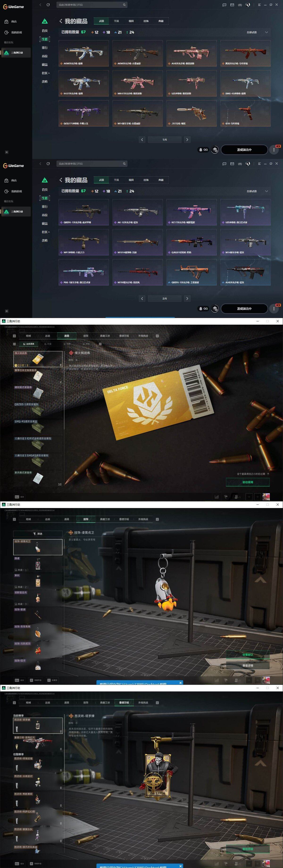This screenshot has height=868, width=283.
Task: Select 排行 in page 1/6 window navigation
Action: (45, 48)
